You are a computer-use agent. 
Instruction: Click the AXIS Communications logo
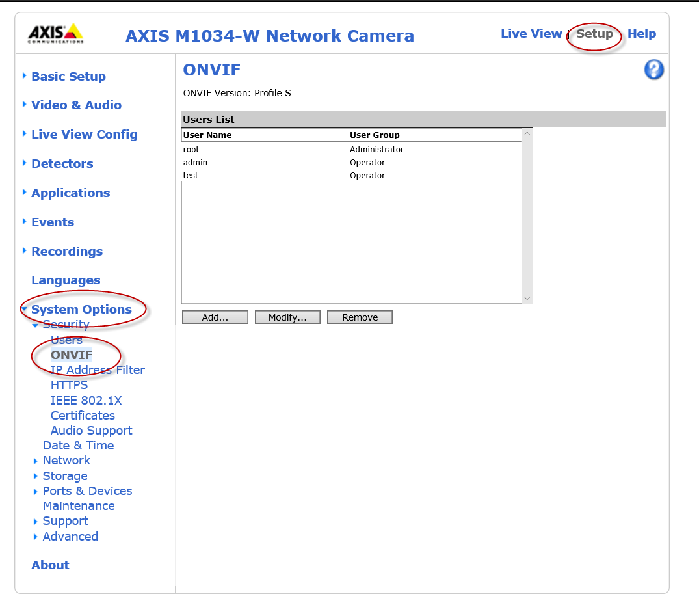(x=56, y=33)
